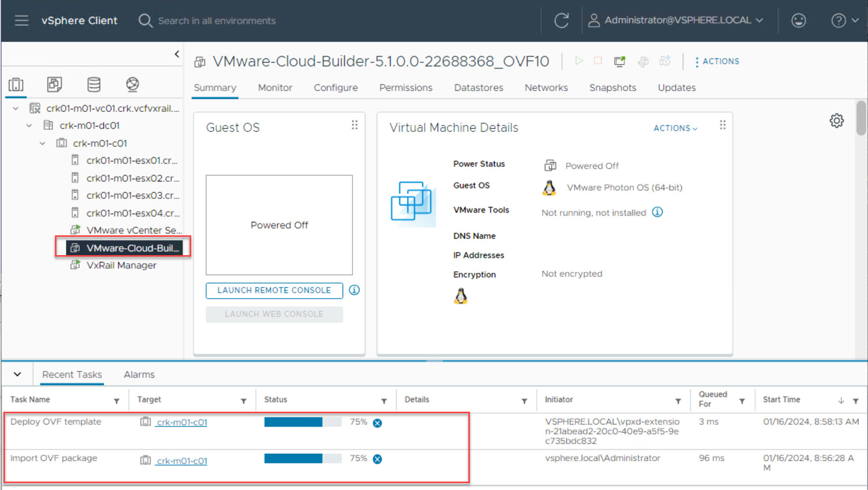This screenshot has width=868, height=490.
Task: Click the Search in all environments field
Action: click(x=216, y=21)
